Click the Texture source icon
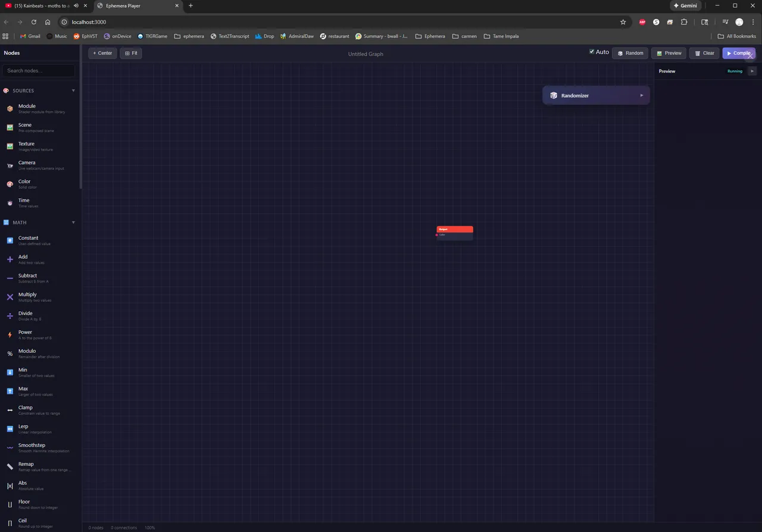This screenshot has height=532, width=762. pyautogui.click(x=10, y=146)
